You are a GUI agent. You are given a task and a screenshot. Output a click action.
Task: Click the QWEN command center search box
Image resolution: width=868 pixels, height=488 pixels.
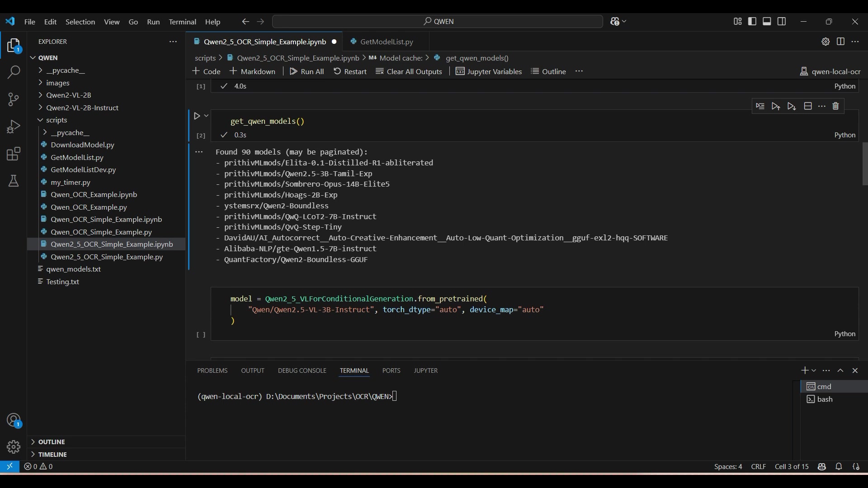click(x=438, y=21)
